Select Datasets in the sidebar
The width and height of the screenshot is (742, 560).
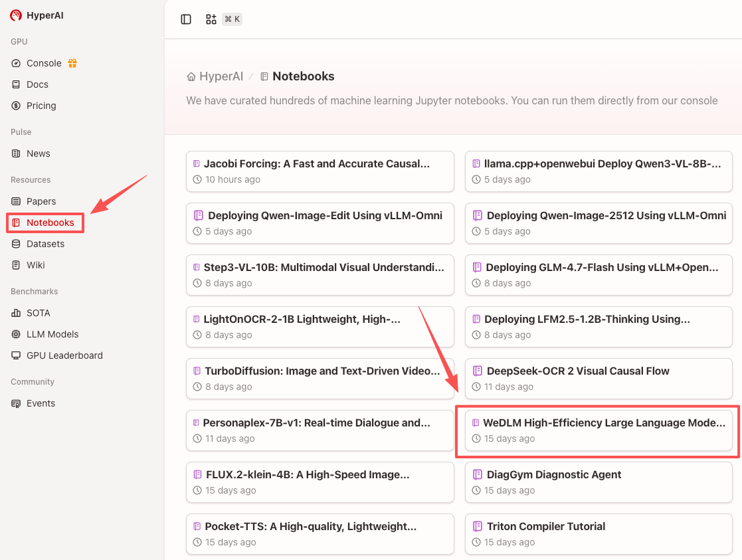pyautogui.click(x=45, y=244)
